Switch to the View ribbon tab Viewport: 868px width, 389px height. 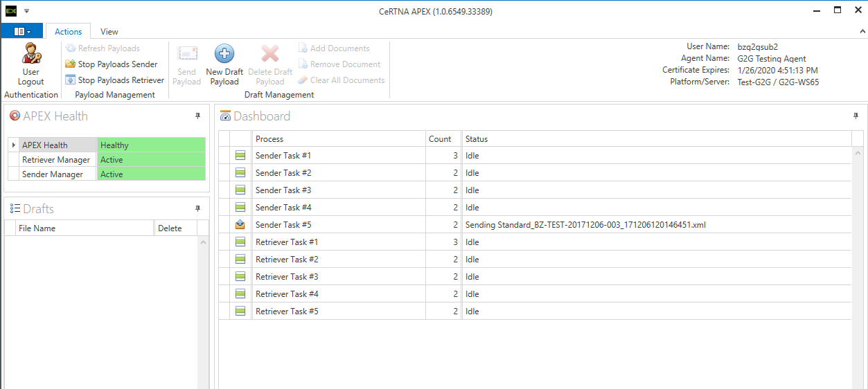click(x=109, y=32)
